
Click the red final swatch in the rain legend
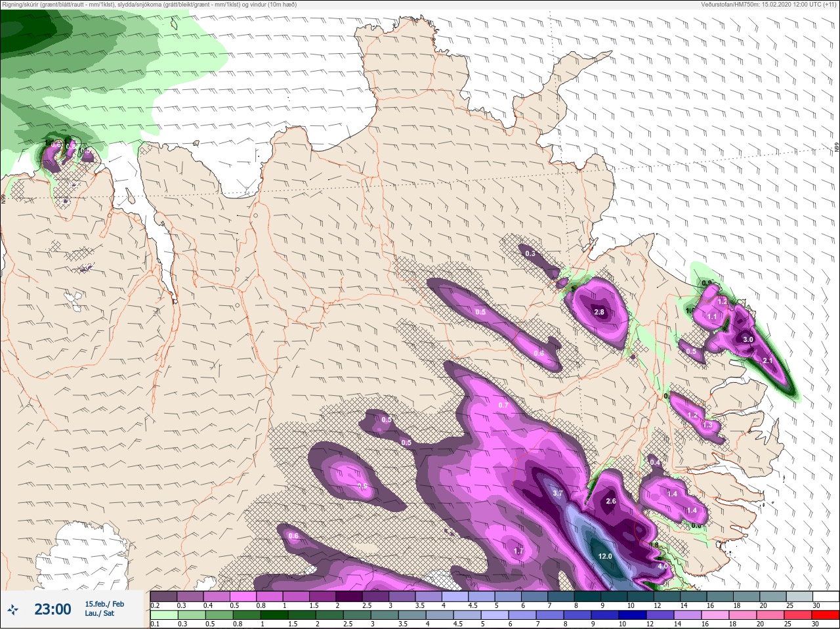pyautogui.click(x=826, y=615)
